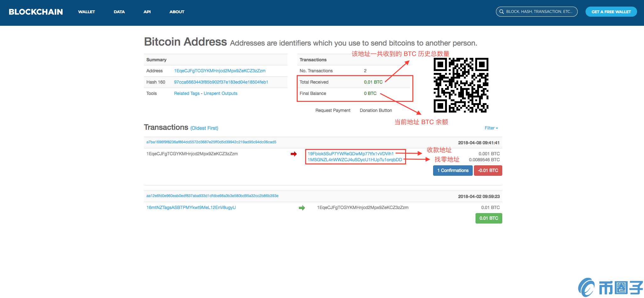
Task: Open recipient address 19Fbiok5SuP7YWReGDwMp77tfx1vVDVih1
Action: pos(351,154)
